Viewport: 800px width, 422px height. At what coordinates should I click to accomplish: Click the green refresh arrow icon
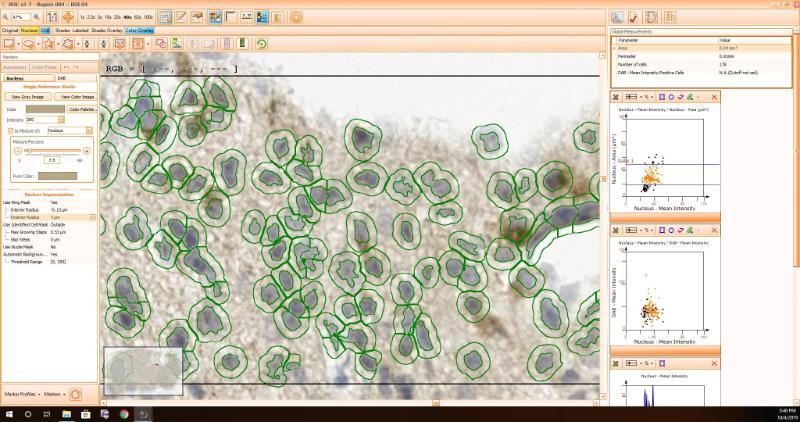pos(261,44)
